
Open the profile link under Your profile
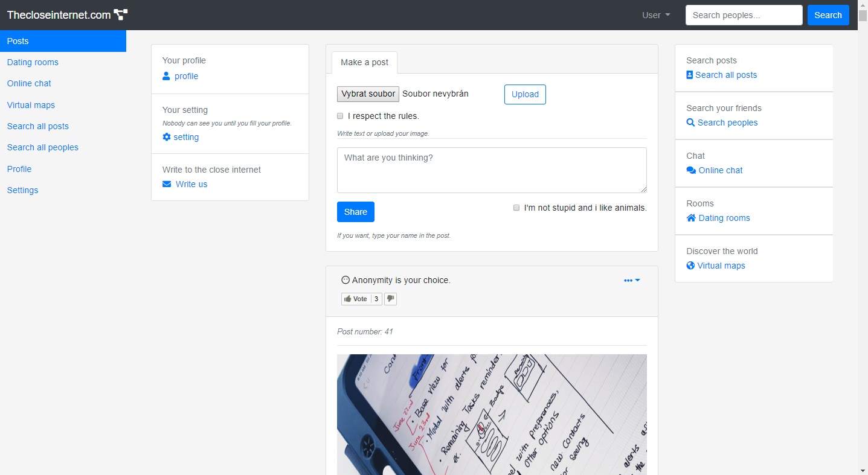click(x=186, y=76)
